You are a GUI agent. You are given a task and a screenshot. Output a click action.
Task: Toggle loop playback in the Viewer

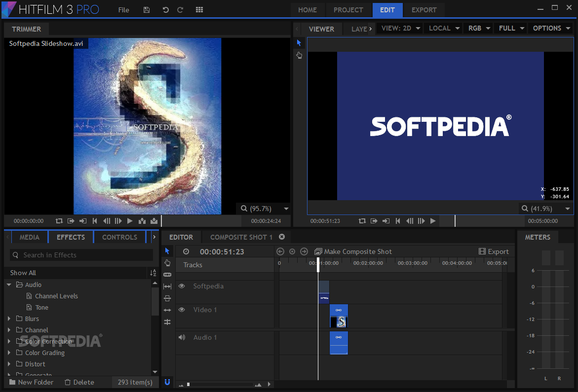tap(362, 221)
